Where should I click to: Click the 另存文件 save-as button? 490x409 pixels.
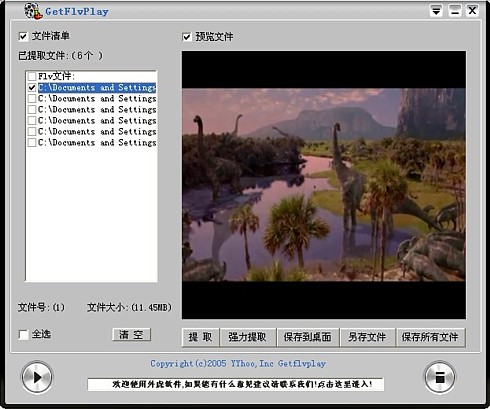(x=367, y=337)
